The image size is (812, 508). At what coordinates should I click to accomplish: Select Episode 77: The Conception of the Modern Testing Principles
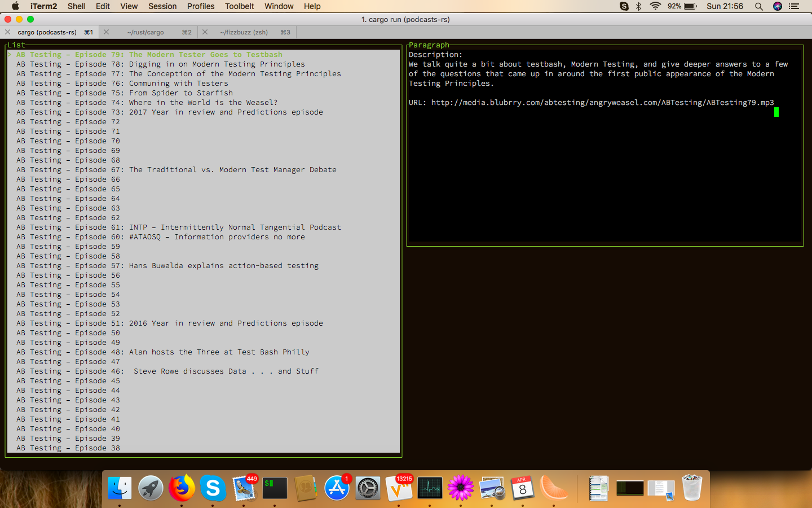[203, 74]
